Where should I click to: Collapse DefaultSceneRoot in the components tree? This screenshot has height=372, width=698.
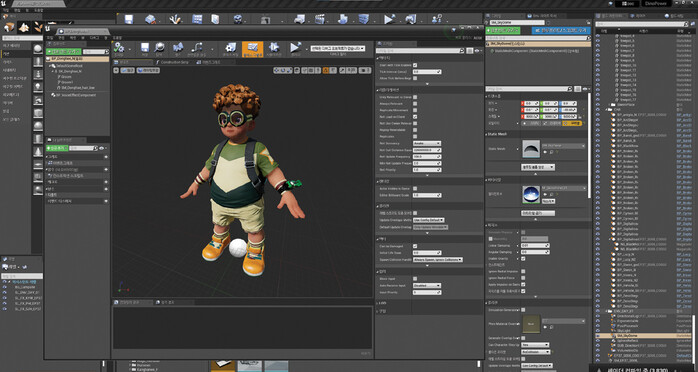pyautogui.click(x=49, y=66)
